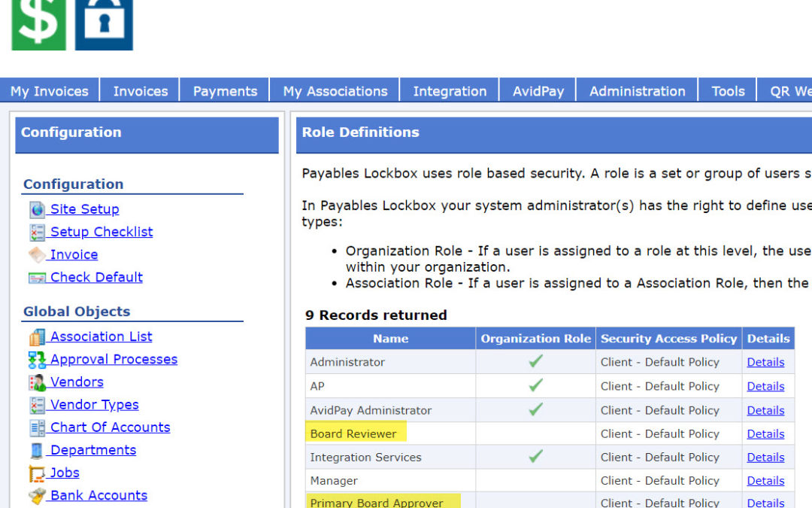Click the Approval Processes workflow icon
The height and width of the screenshot is (508, 812).
point(37,360)
